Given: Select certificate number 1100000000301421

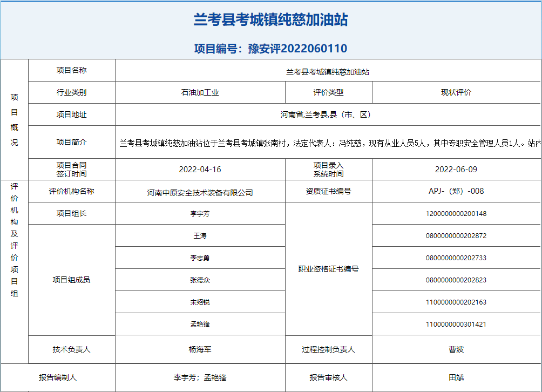Looking at the screenshot, I should (x=456, y=325).
